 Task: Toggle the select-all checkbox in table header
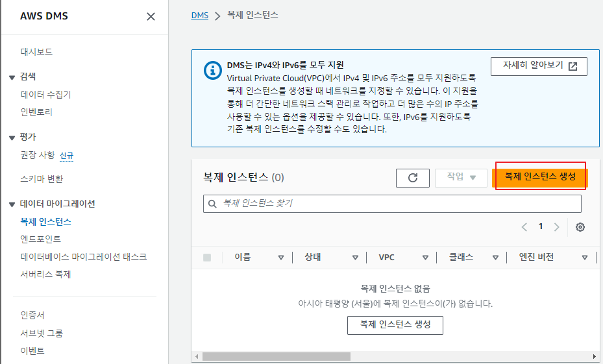(207, 258)
